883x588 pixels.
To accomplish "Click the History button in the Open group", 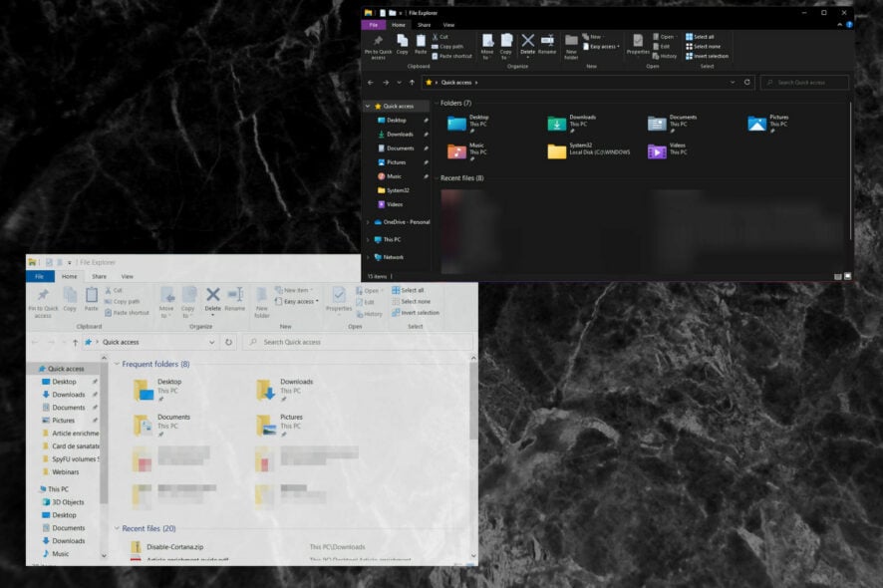I will click(x=370, y=313).
